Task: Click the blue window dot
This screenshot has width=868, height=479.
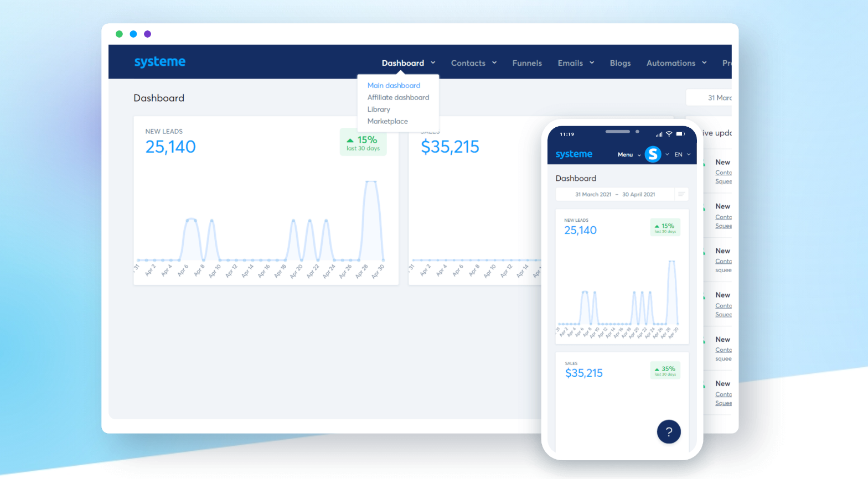Action: (133, 34)
